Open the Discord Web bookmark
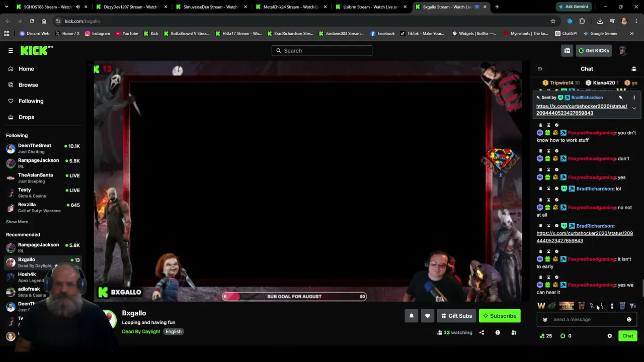This screenshot has width=644, height=362. click(34, 34)
